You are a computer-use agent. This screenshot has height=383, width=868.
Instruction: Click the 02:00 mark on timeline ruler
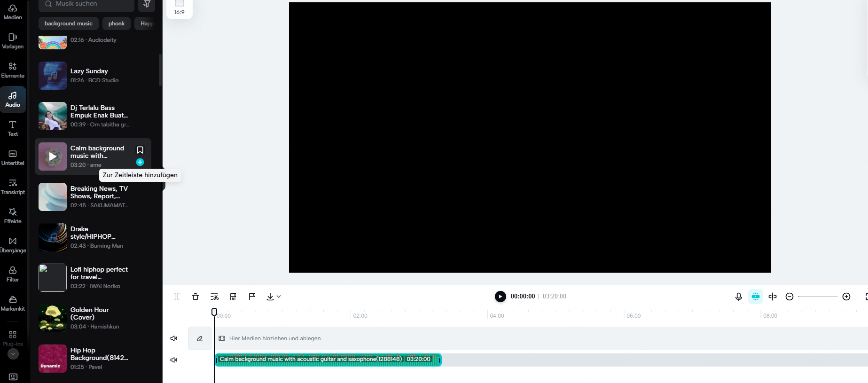[360, 316]
